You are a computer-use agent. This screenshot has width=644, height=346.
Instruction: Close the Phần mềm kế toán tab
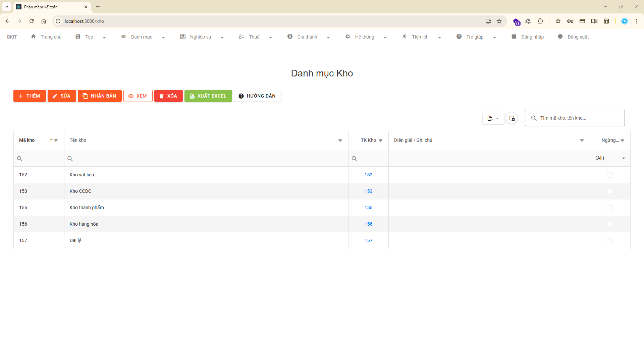(x=86, y=7)
